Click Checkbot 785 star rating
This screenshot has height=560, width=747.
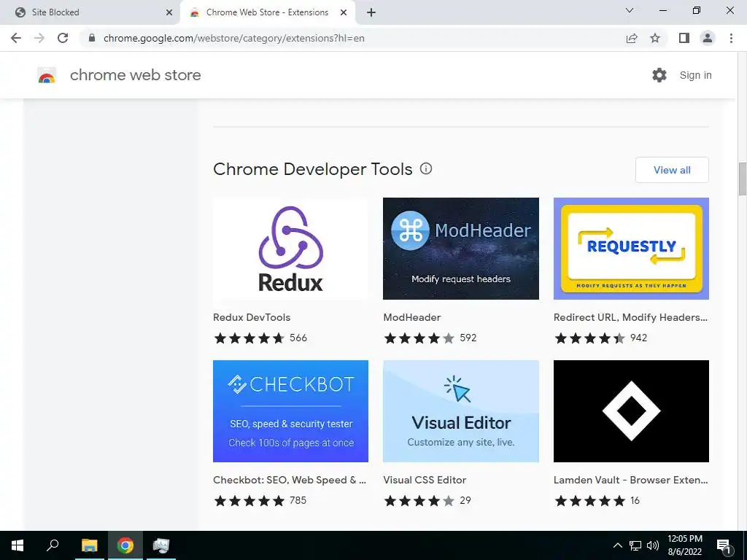click(x=260, y=500)
